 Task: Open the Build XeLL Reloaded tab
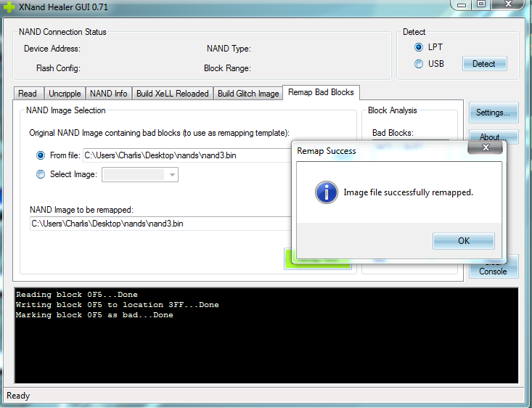(172, 94)
